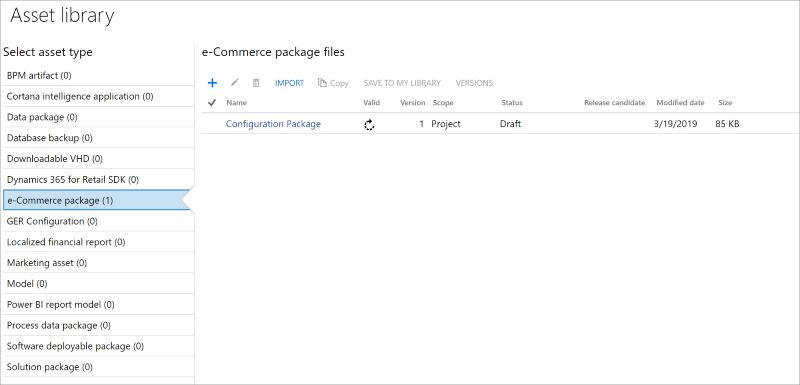The width and height of the screenshot is (800, 385).
Task: Select Solution package asset type
Action: (x=97, y=367)
